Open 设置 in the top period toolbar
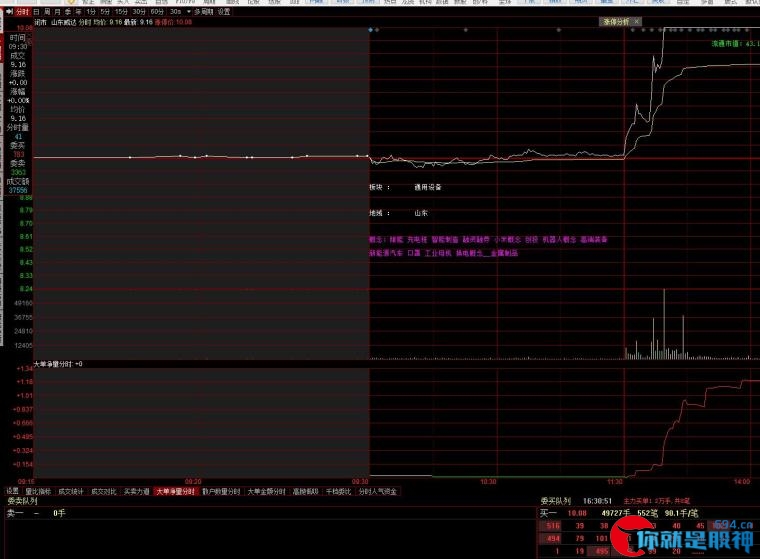 224,12
